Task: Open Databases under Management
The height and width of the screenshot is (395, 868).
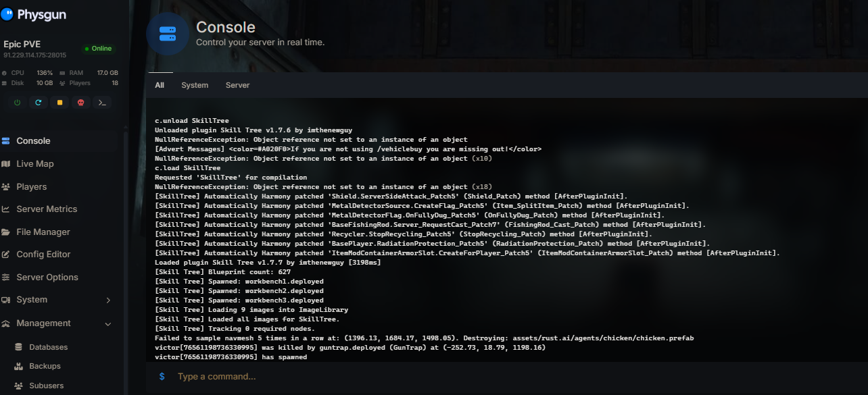Action: (x=48, y=347)
